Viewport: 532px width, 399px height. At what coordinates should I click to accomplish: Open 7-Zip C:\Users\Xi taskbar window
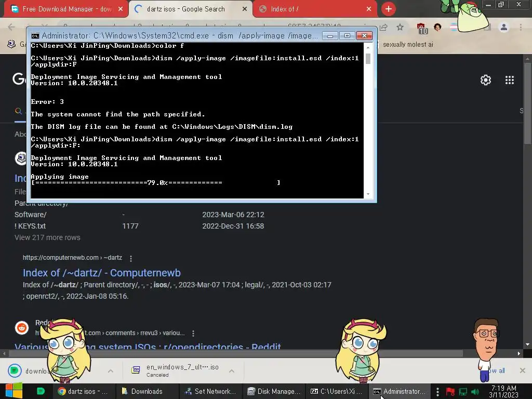[x=337, y=392]
